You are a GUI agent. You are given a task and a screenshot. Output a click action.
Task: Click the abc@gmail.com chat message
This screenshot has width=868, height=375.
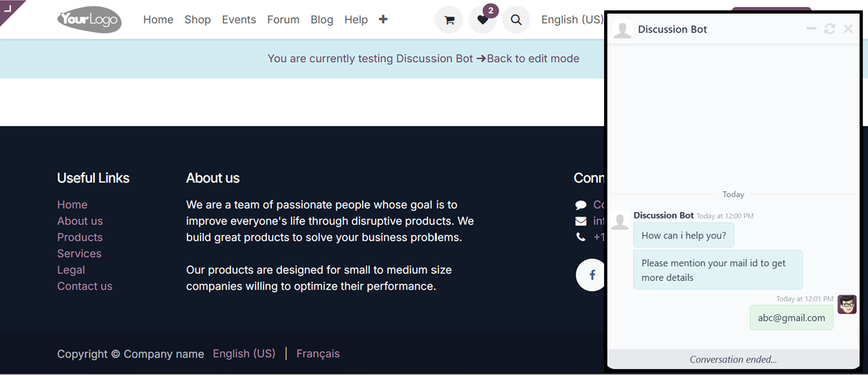pos(791,317)
